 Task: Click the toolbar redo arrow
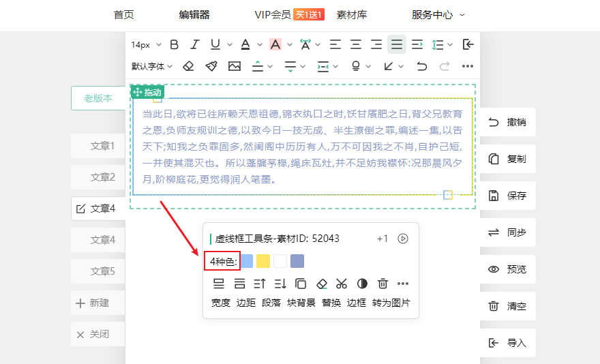click(445, 67)
